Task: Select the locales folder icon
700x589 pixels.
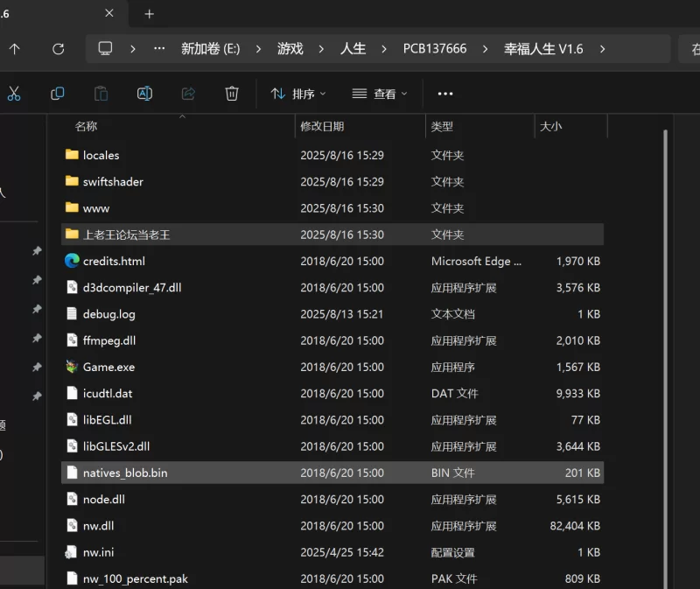Action: (x=72, y=155)
